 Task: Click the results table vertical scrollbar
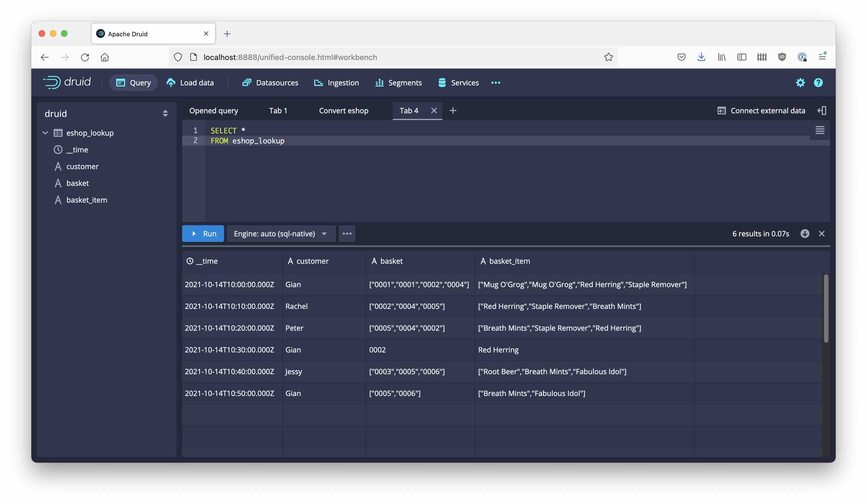click(x=826, y=308)
